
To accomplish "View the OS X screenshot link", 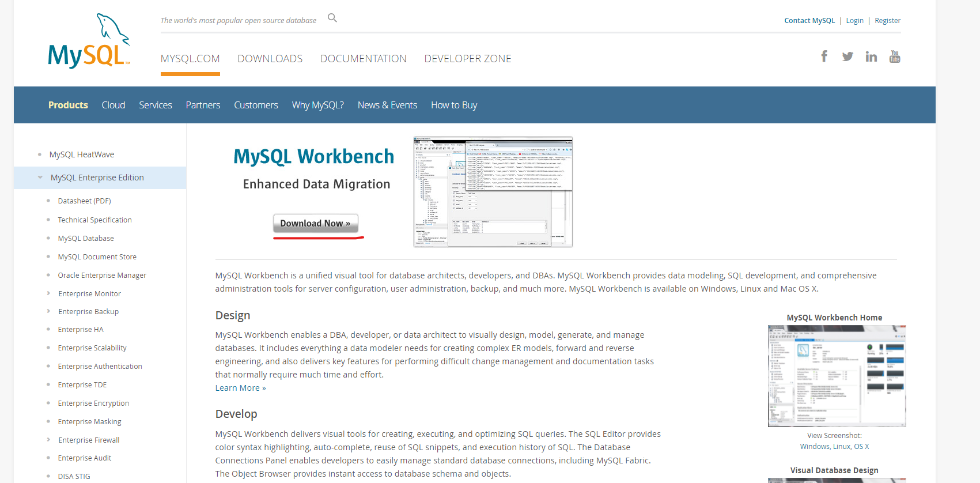I will tap(861, 447).
